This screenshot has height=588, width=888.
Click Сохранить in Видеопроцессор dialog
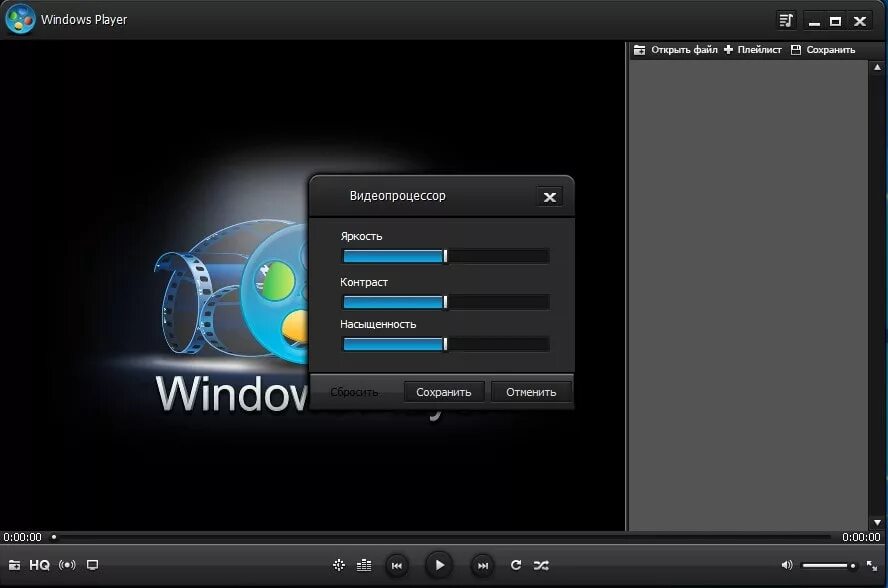443,392
